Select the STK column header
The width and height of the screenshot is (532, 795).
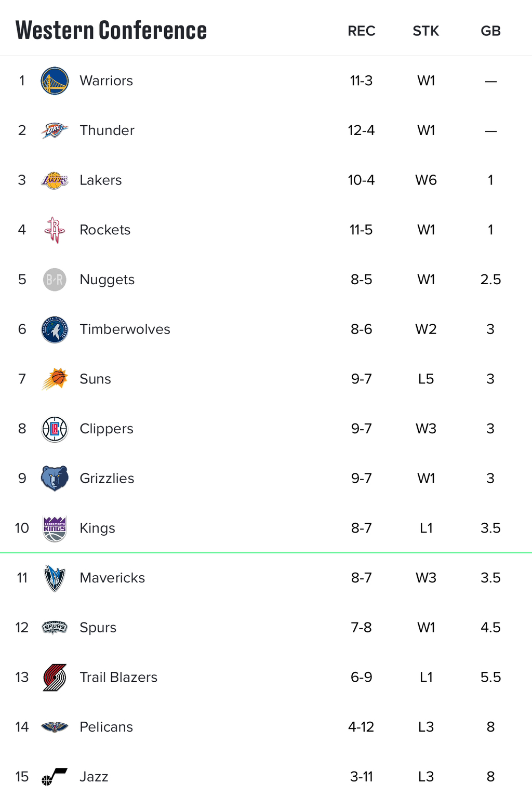tap(426, 31)
